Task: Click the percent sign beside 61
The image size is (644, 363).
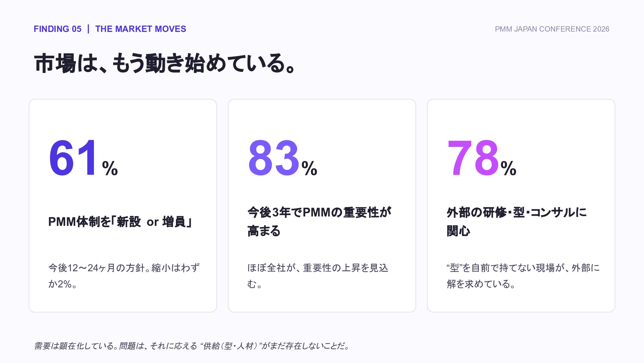Action: click(110, 168)
